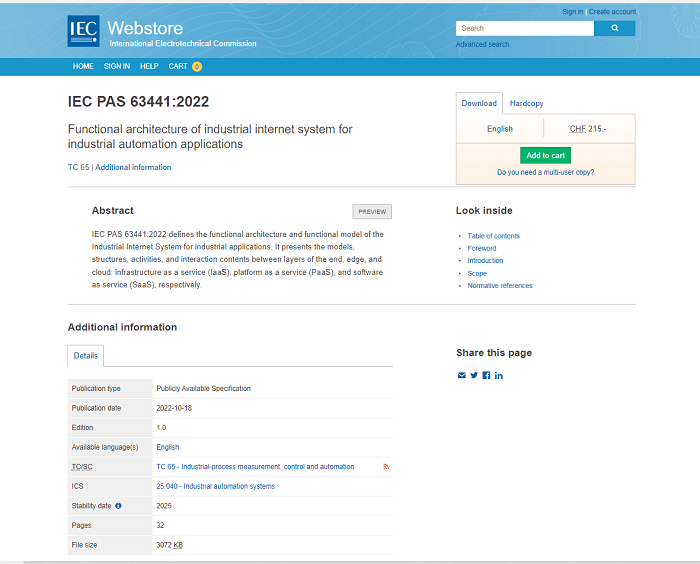The height and width of the screenshot is (564, 700).
Task: Open Table of contents link
Action: point(493,236)
